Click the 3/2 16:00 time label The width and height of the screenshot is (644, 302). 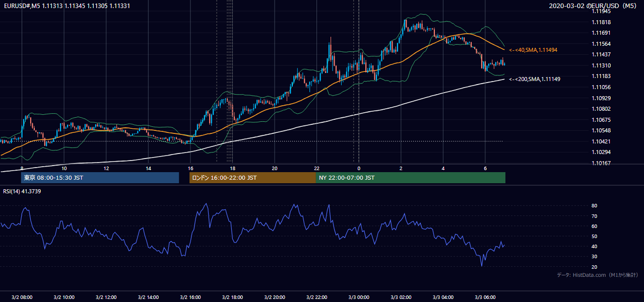pos(190,297)
